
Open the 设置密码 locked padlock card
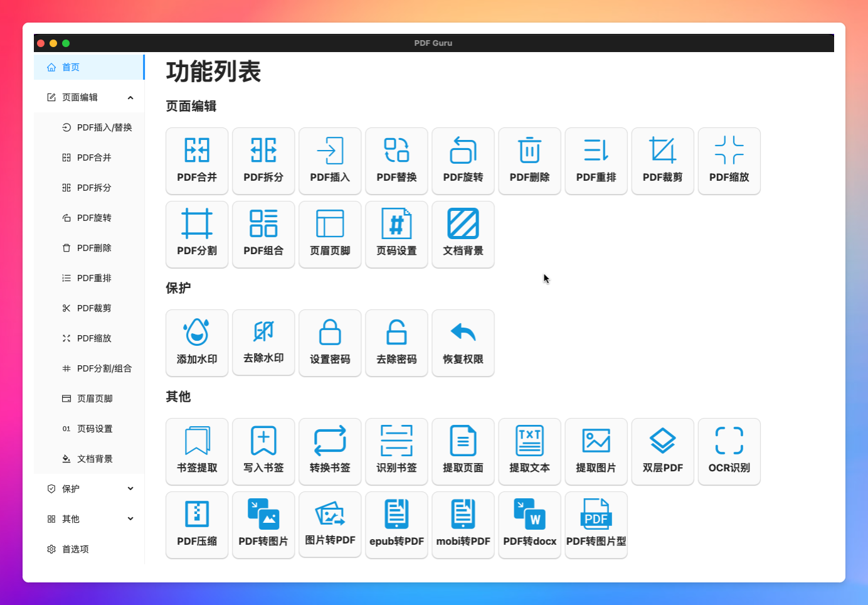(330, 343)
